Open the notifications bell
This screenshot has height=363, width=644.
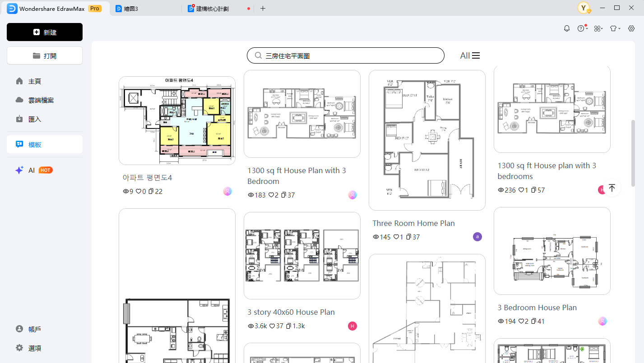(x=567, y=28)
